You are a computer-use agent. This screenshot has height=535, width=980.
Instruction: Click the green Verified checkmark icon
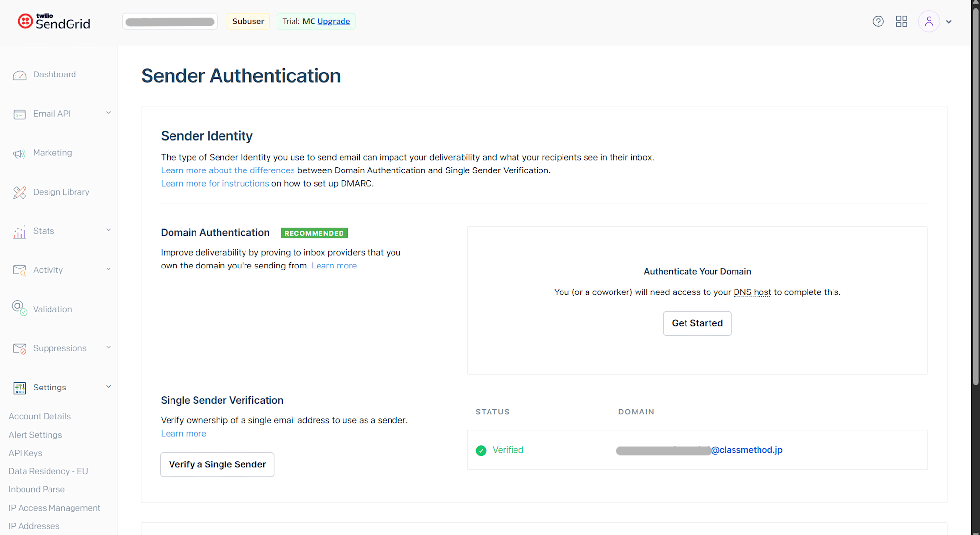click(481, 450)
